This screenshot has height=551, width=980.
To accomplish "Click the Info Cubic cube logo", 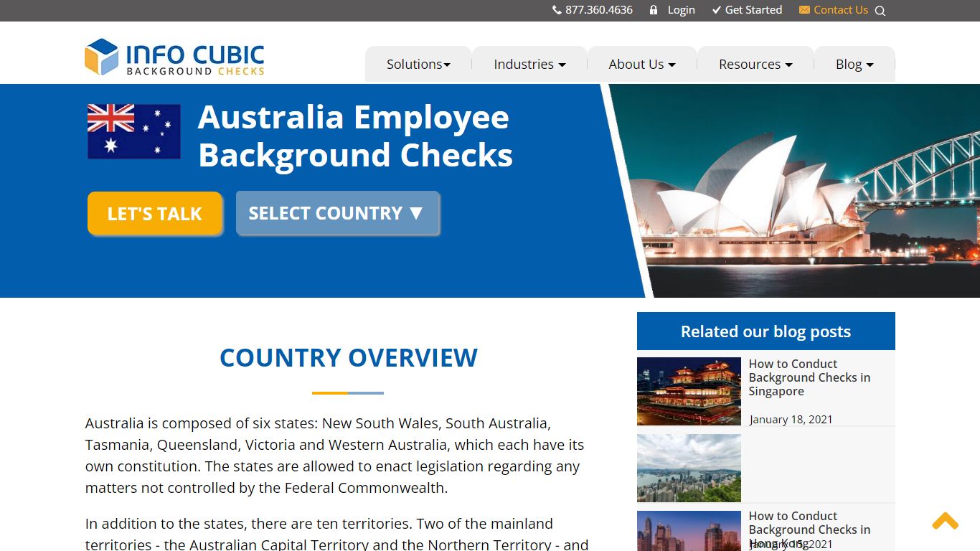I will (x=101, y=57).
